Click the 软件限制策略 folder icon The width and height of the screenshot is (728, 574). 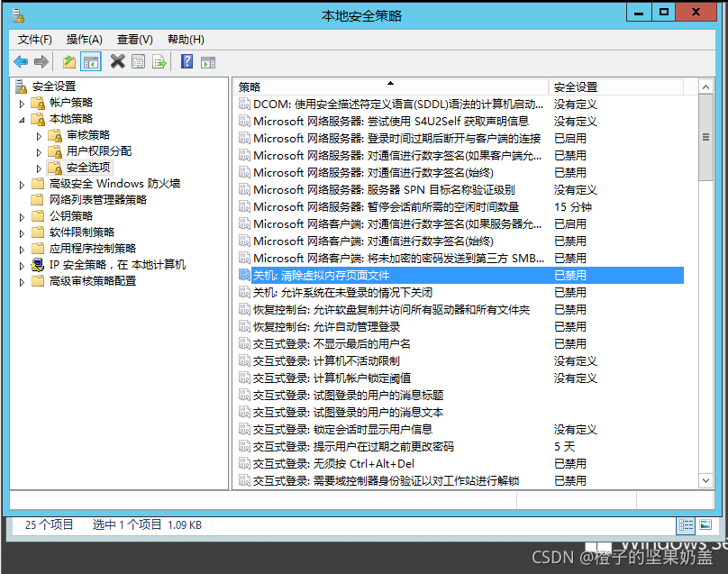point(38,232)
